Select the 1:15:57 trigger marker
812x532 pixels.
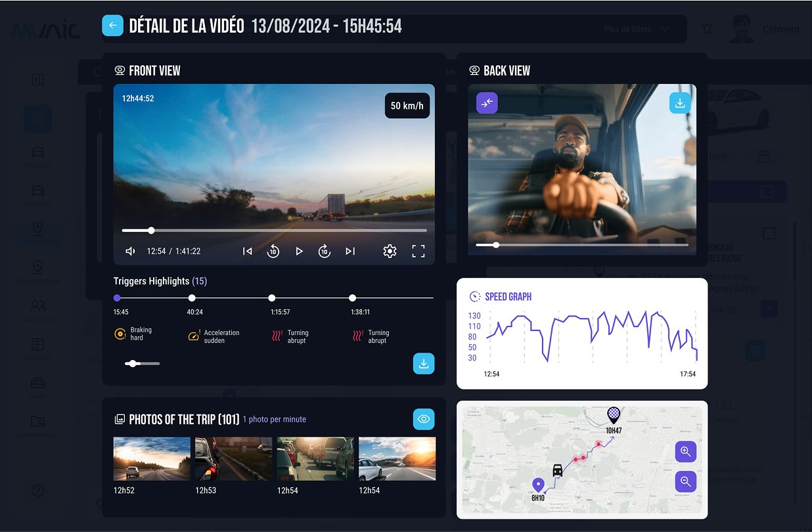(272, 298)
